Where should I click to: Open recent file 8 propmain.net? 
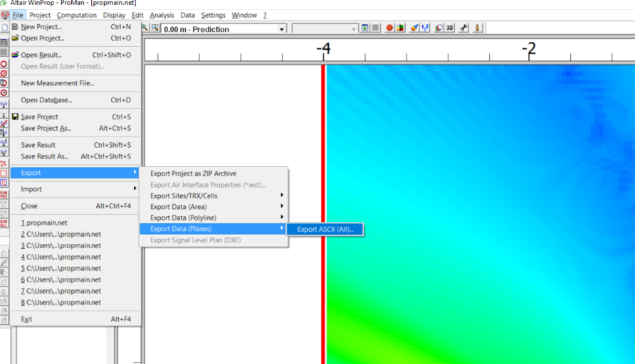point(75,302)
